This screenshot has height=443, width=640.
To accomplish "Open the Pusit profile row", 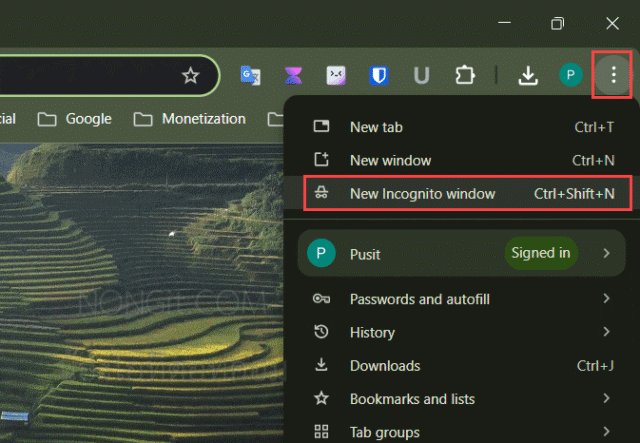I will pos(462,253).
